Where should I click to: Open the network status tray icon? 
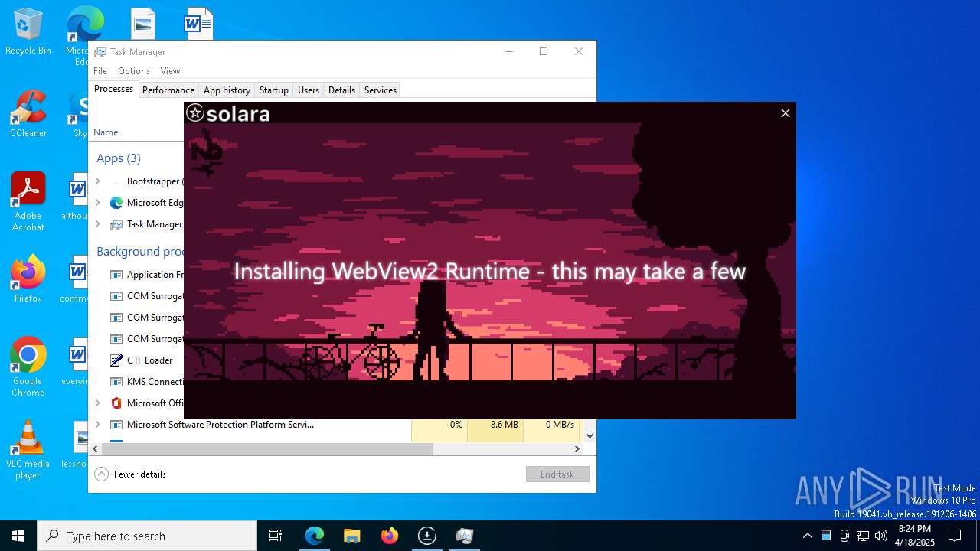pyautogui.click(x=863, y=536)
